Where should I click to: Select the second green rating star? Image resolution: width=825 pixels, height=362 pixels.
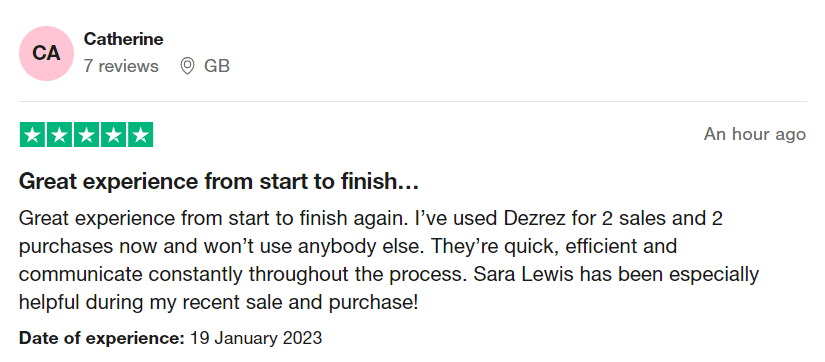click(59, 135)
